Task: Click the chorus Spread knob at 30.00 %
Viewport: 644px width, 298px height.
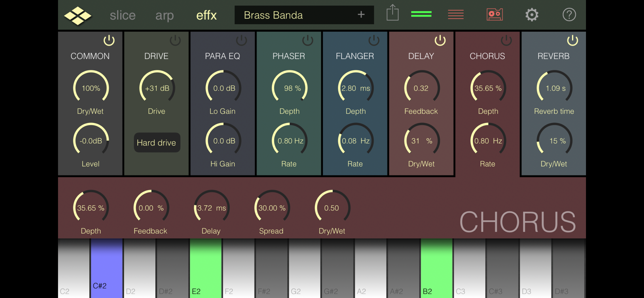Action: [x=272, y=208]
